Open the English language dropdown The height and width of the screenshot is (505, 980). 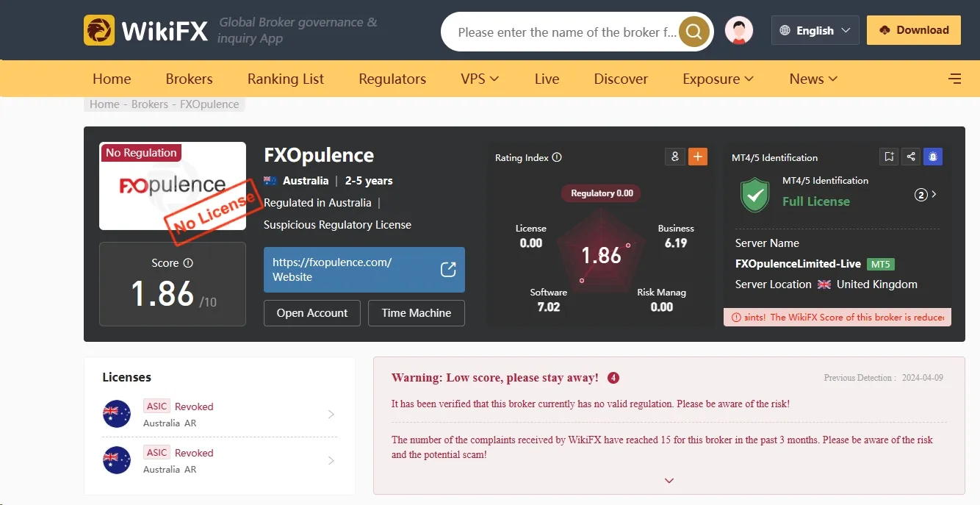point(815,31)
